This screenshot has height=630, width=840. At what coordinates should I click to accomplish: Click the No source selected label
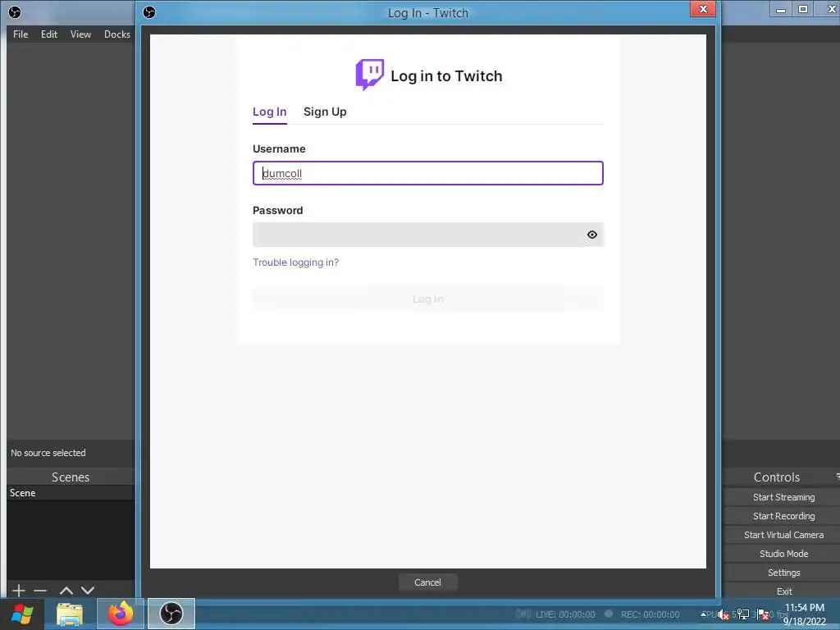click(x=48, y=453)
